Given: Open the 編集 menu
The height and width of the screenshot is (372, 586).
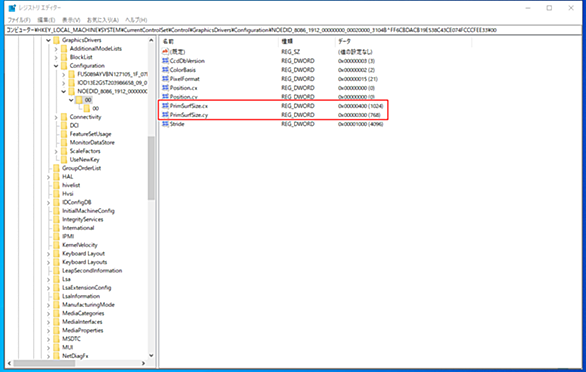Looking at the screenshot, I should click(x=46, y=20).
